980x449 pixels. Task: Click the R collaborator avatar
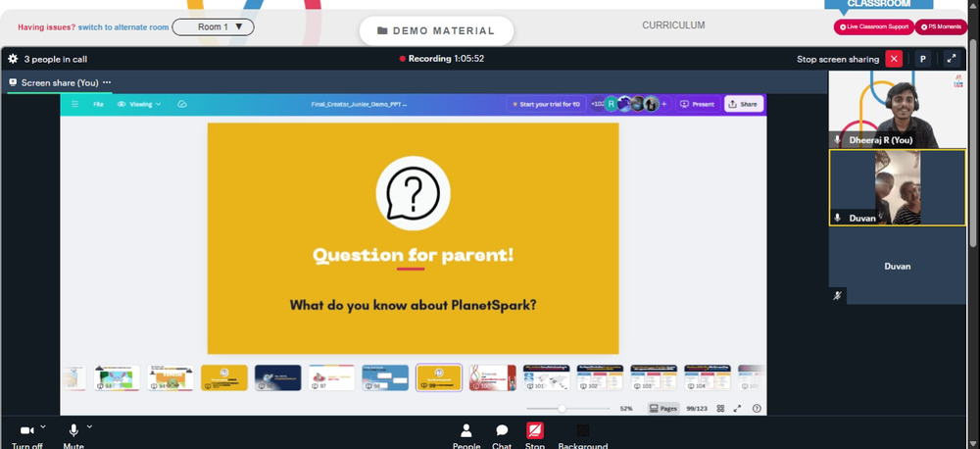click(x=611, y=105)
